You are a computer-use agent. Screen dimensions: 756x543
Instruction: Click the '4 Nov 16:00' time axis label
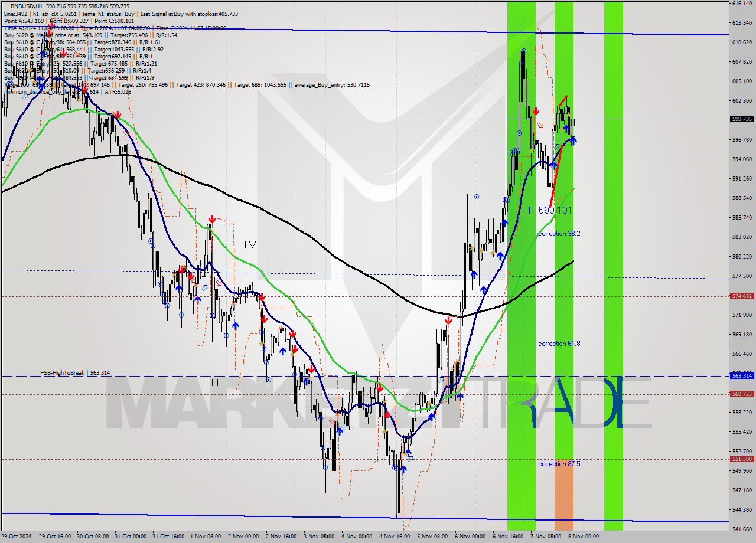tap(395, 537)
